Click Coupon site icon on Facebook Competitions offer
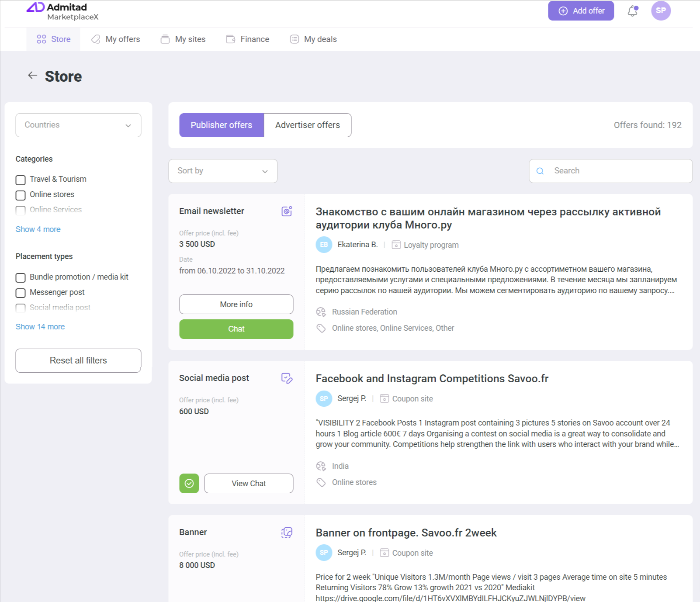Screen dimensions: 700x602 click(x=385, y=398)
